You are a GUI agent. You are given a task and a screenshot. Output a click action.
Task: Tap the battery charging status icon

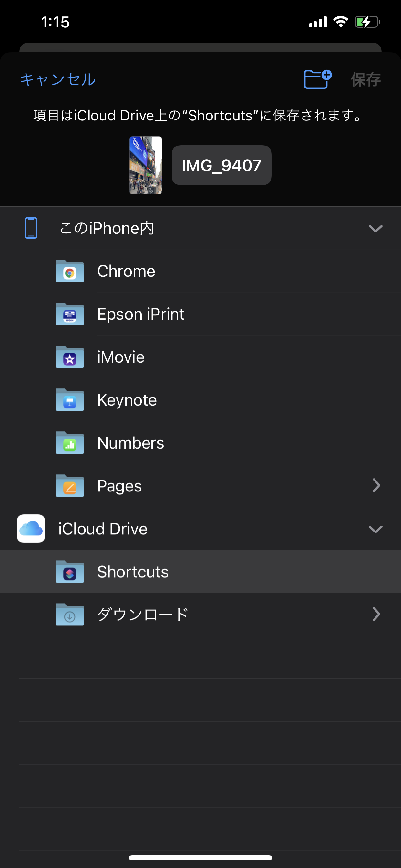pos(367,22)
